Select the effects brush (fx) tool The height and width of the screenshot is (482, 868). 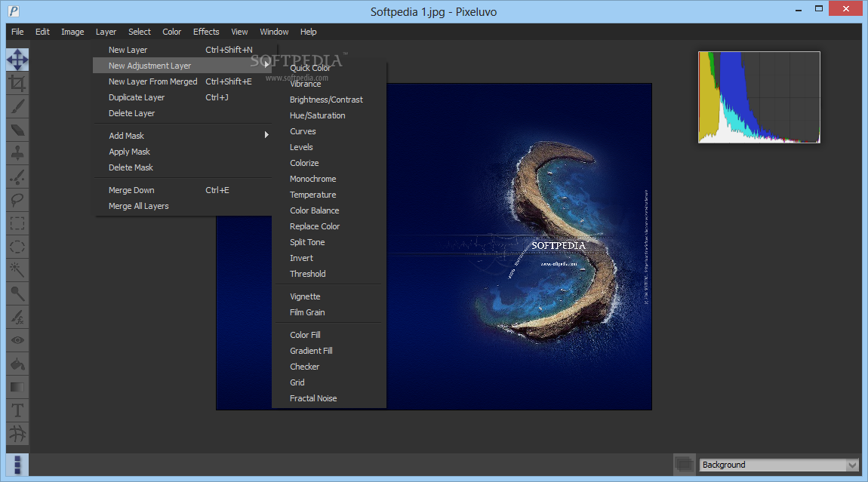(17, 317)
